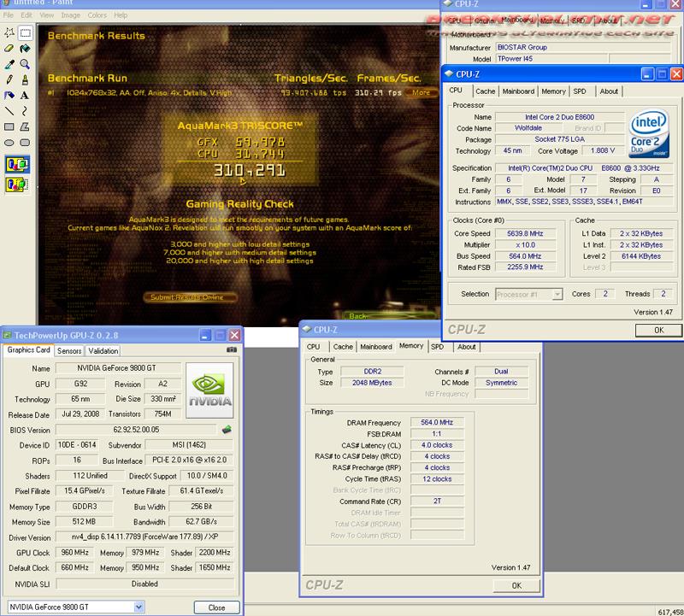Open the Colors menu in Paint
The width and height of the screenshot is (684, 616).
tap(97, 15)
